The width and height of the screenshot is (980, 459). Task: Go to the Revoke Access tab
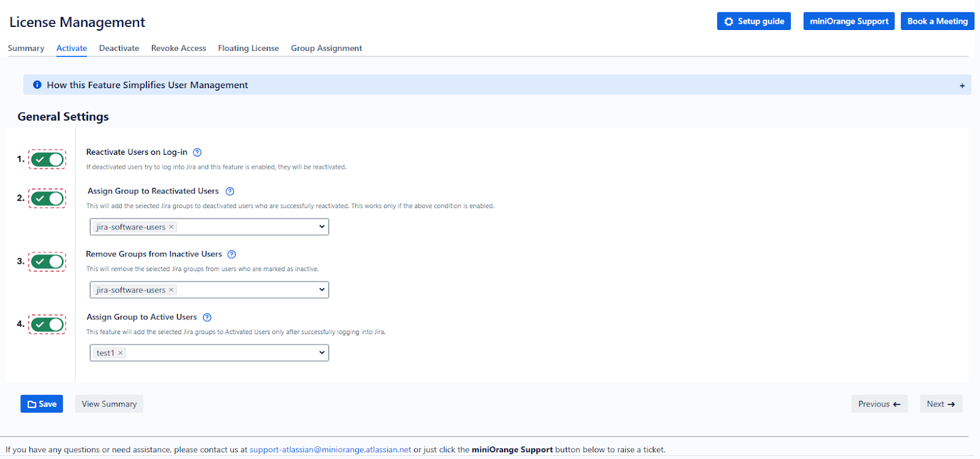[x=179, y=48]
